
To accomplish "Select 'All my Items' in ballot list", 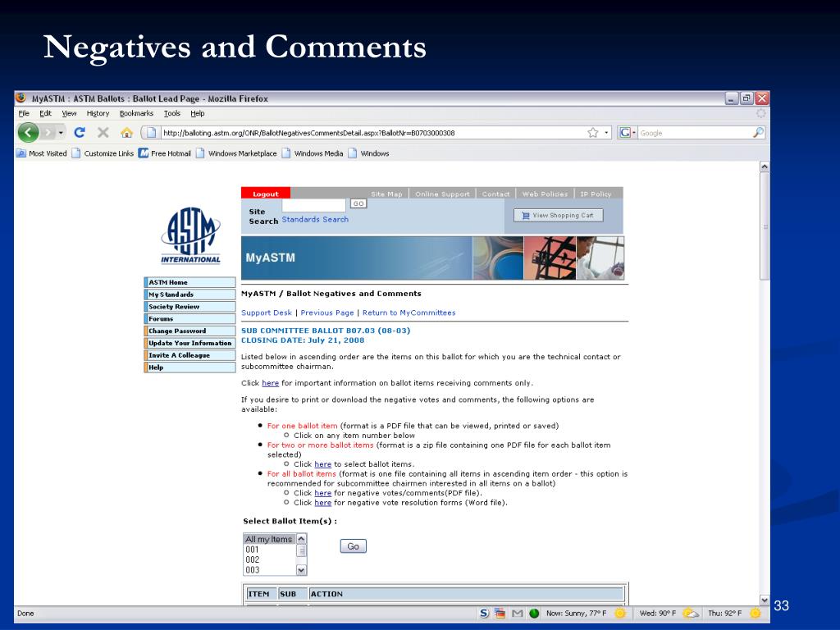I will point(269,539).
